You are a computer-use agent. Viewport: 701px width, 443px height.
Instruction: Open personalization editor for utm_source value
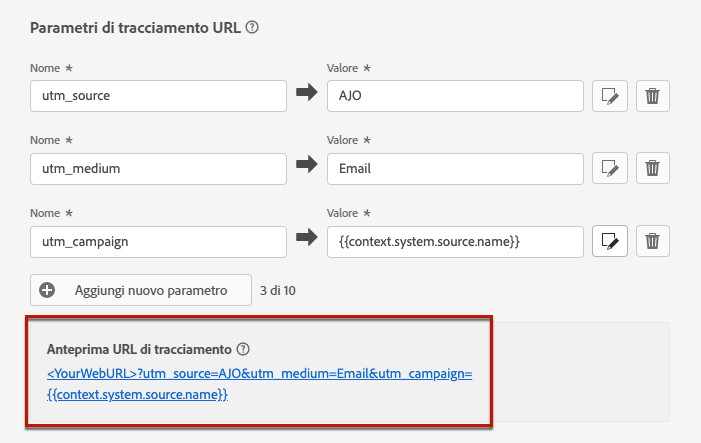click(610, 96)
